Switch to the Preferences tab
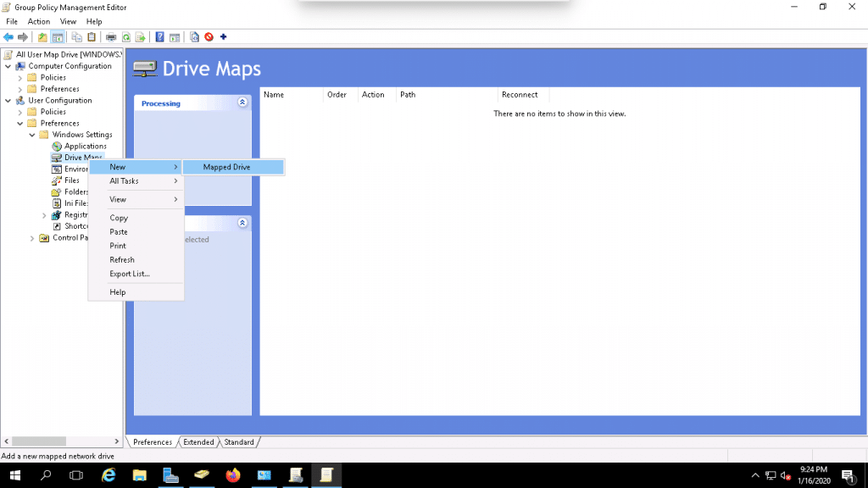Image resolution: width=868 pixels, height=488 pixels. [x=153, y=442]
